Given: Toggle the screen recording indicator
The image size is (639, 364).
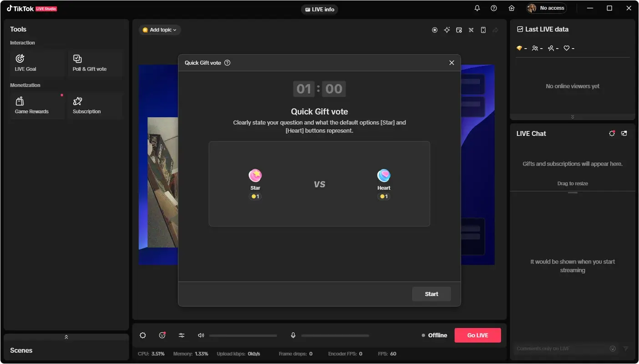Looking at the screenshot, I should click(x=435, y=30).
